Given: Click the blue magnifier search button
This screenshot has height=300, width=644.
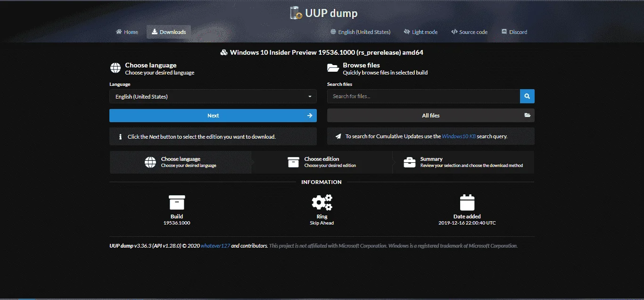Looking at the screenshot, I should 527,96.
